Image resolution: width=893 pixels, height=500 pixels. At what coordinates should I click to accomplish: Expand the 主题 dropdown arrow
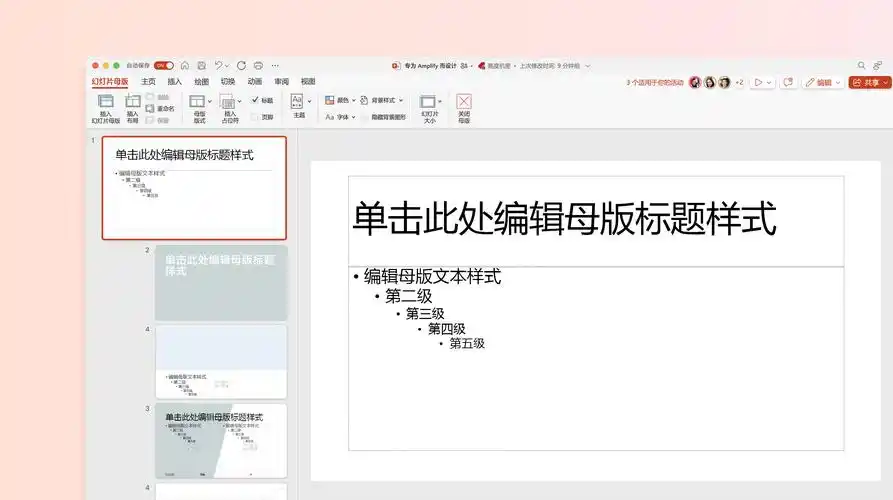pos(309,101)
